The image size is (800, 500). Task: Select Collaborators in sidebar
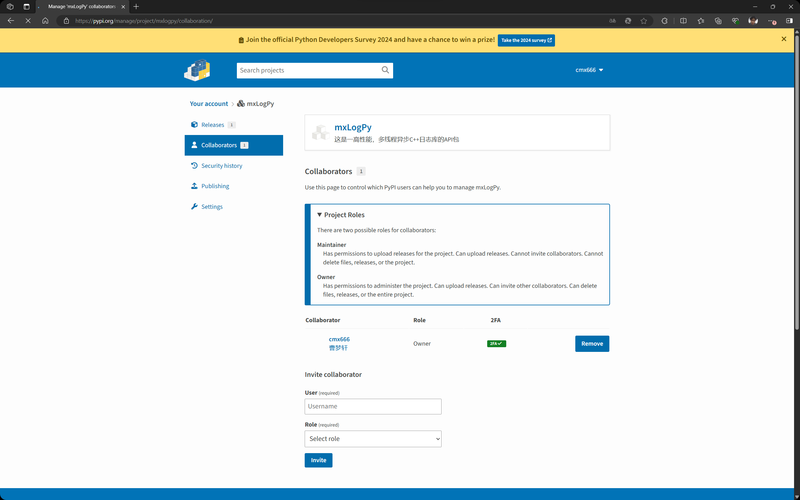pyautogui.click(x=234, y=145)
